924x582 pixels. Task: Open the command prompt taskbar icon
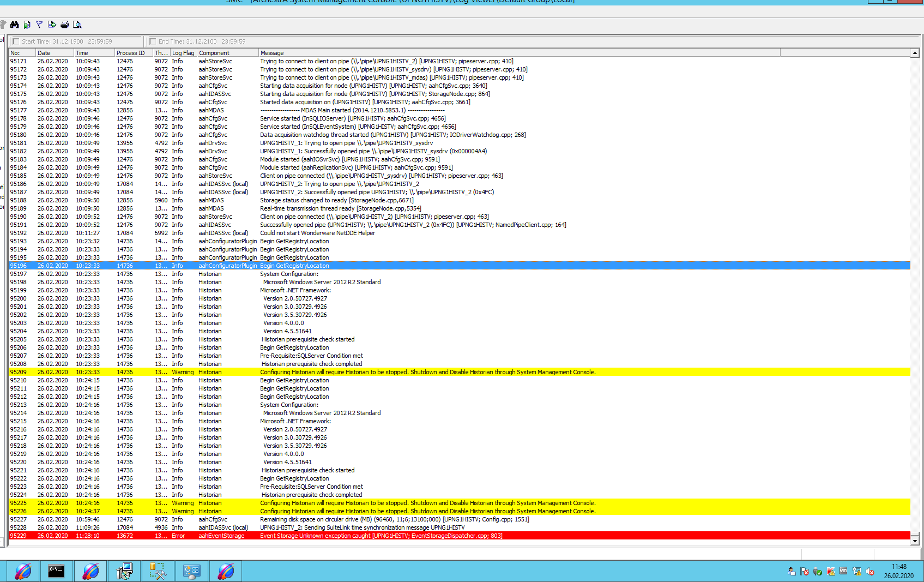click(56, 571)
